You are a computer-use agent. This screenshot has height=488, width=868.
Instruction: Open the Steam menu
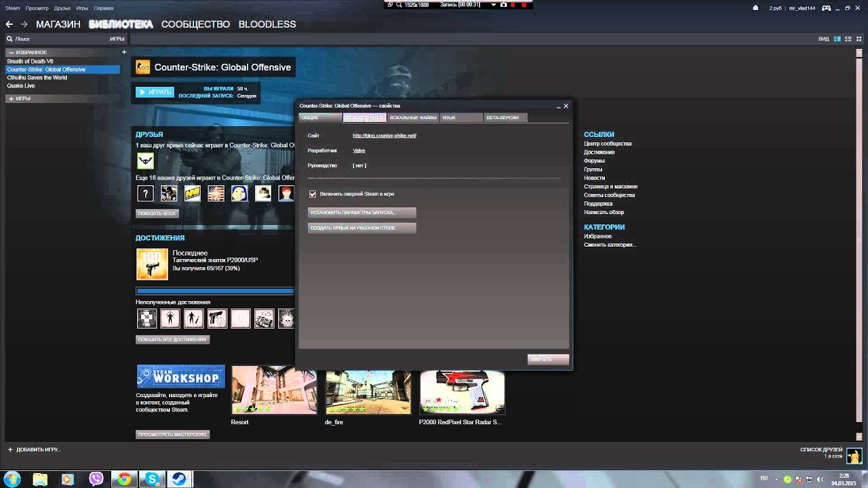coord(13,8)
